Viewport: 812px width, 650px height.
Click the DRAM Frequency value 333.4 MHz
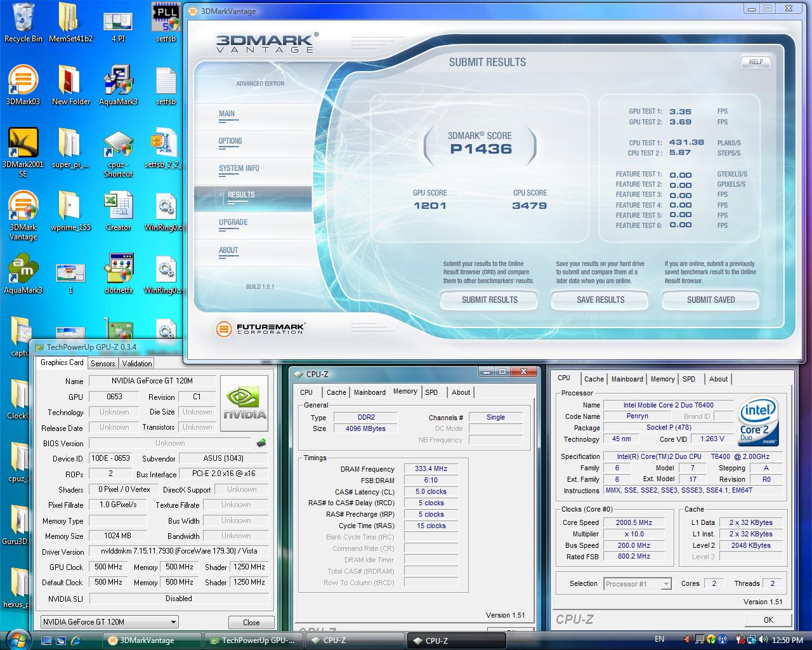431,468
